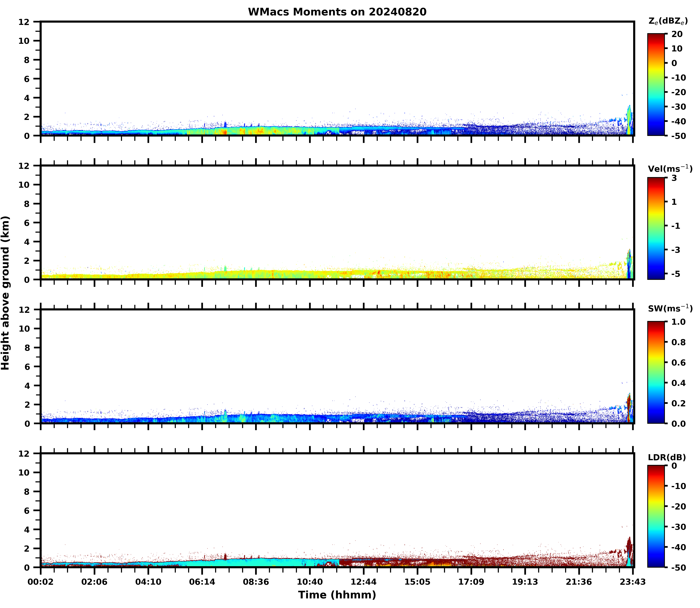Click the Vel(ms-1) colorbar label
The height and width of the screenshot is (608, 700).
(x=670, y=169)
